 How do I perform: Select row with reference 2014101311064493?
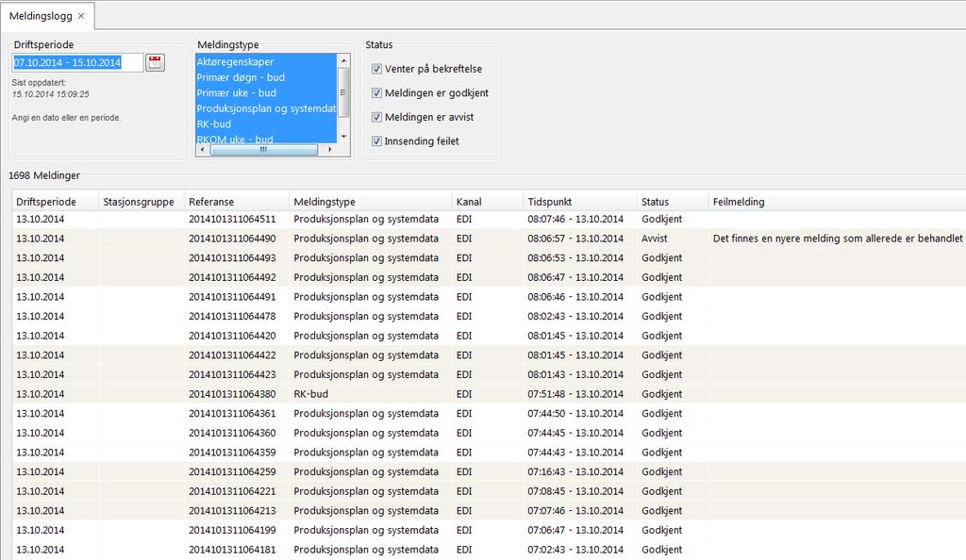[x=490, y=258]
